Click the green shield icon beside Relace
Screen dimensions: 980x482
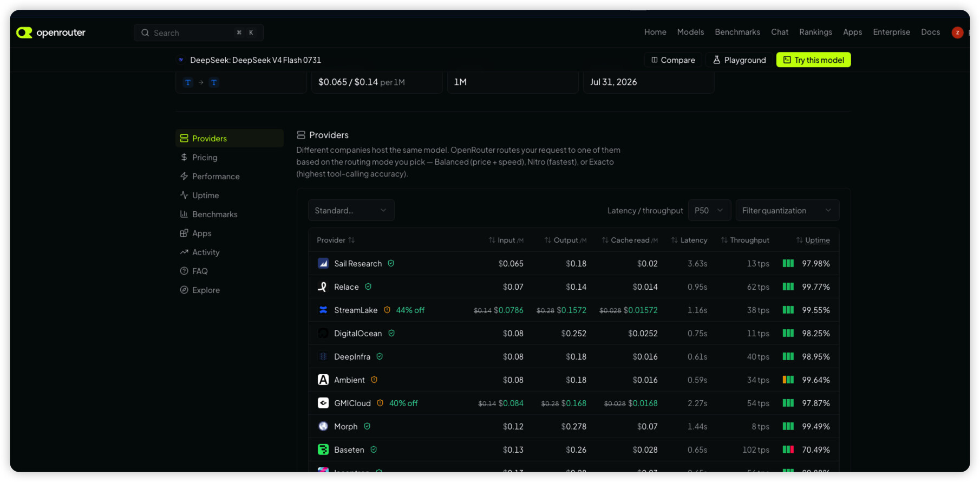(368, 286)
